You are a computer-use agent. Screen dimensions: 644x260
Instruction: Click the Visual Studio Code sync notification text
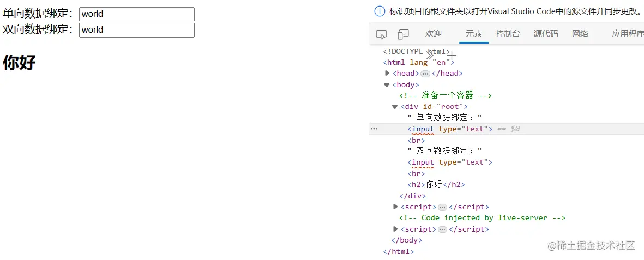click(x=516, y=11)
